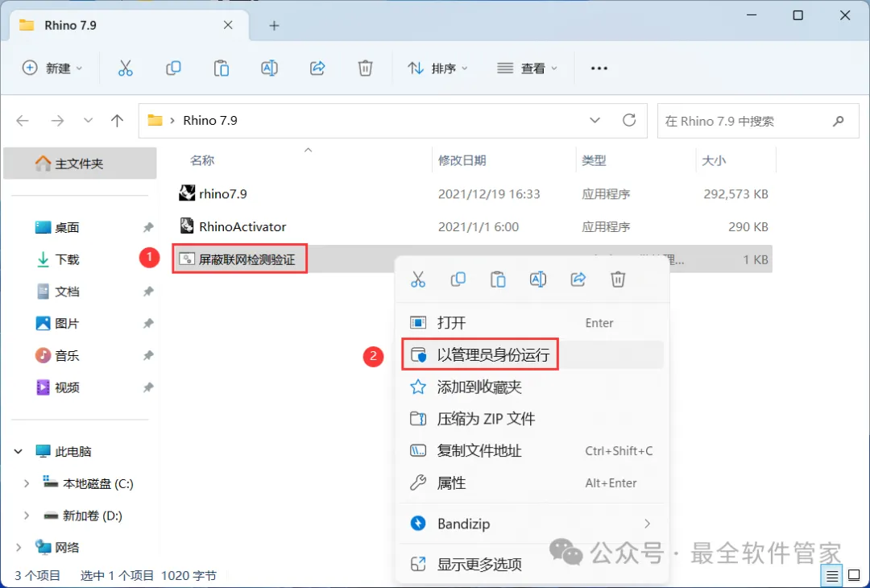
Task: Choose 属性 in the context menu
Action: pyautogui.click(x=532, y=483)
